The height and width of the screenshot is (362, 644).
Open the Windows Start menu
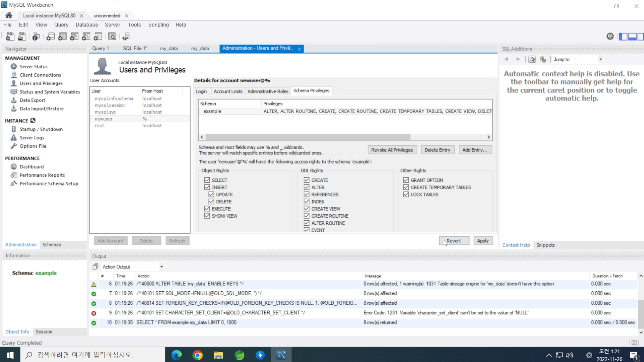(x=10, y=355)
